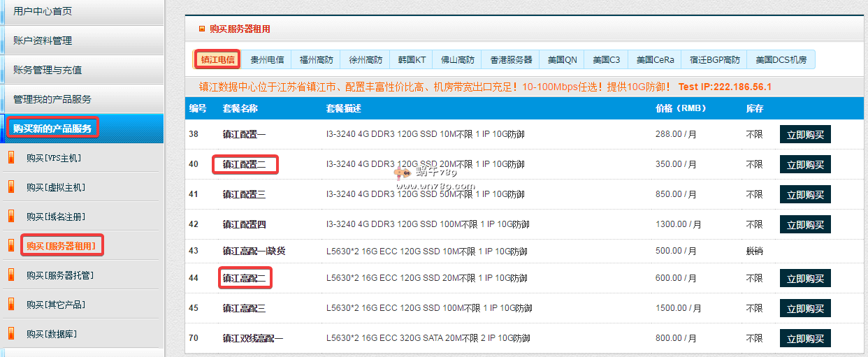Click the orange icon beside 购买[服务器租用]
This screenshot has height=357, width=868.
point(10,245)
